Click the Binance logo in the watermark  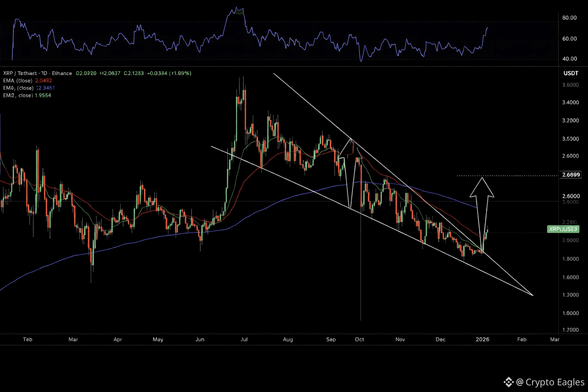tap(508, 382)
